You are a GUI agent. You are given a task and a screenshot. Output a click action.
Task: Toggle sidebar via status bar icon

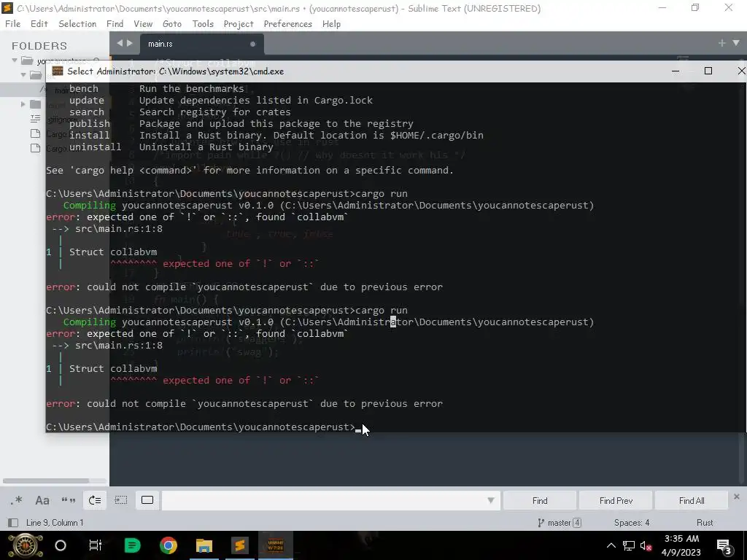click(13, 523)
